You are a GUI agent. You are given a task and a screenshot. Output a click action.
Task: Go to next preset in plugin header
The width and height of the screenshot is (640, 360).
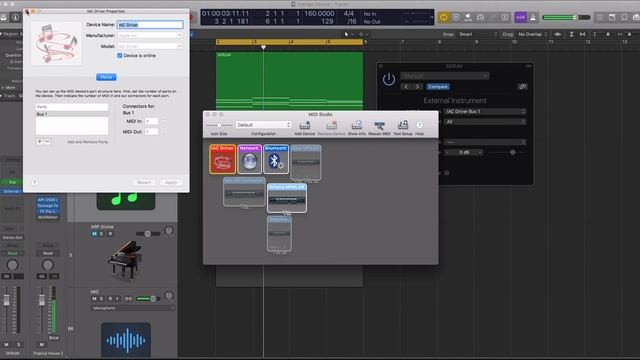pyautogui.click(x=417, y=87)
